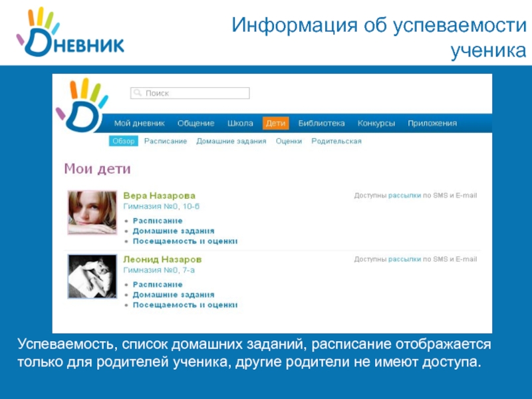Open Посещаемость и оценки for Леонид Назаров
The height and width of the screenshot is (399, 532).
185,305
